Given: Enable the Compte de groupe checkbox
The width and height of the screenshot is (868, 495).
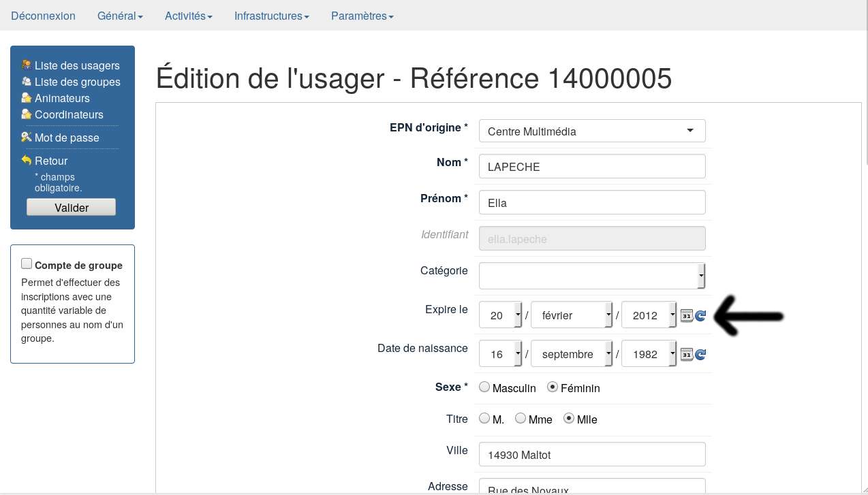Looking at the screenshot, I should (x=27, y=264).
